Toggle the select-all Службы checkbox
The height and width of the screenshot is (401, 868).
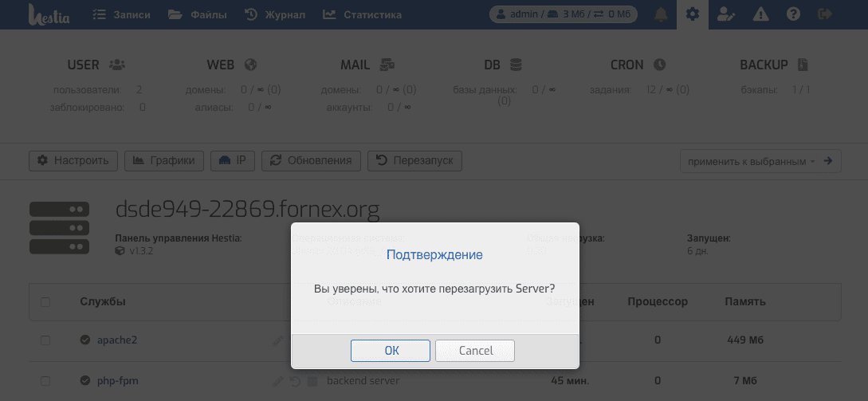(x=45, y=302)
